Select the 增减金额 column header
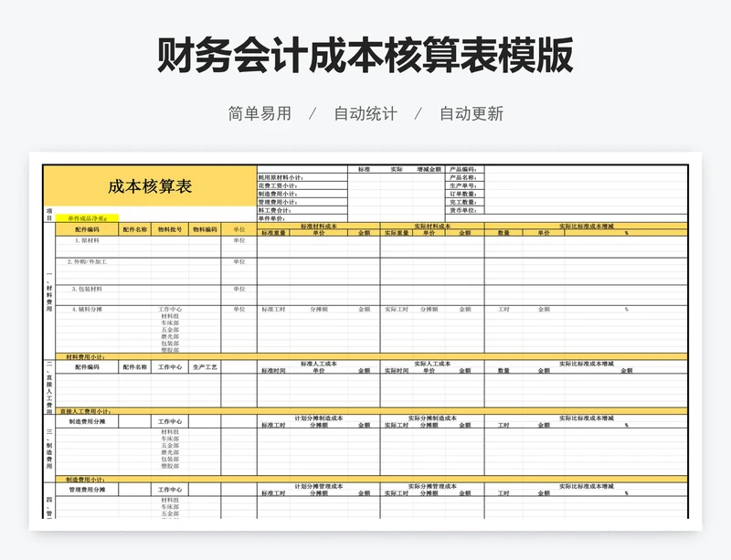This screenshot has width=731, height=560. 429,169
